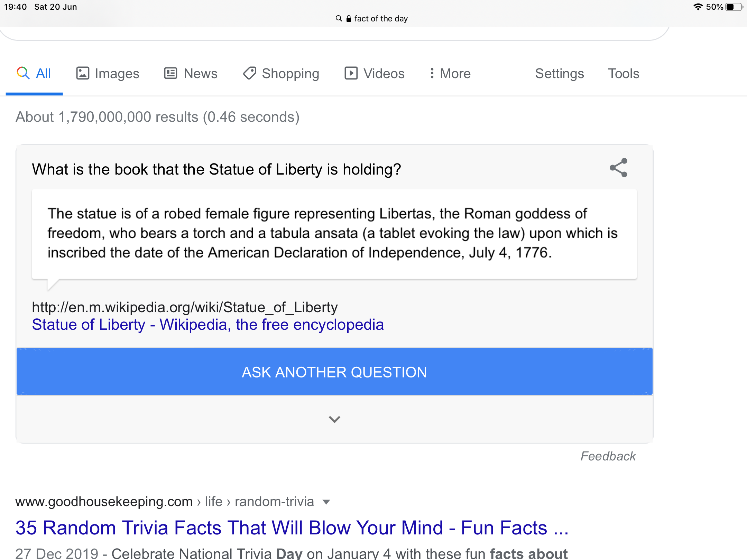Click the News tab newspaper icon
The width and height of the screenshot is (747, 560).
[170, 73]
